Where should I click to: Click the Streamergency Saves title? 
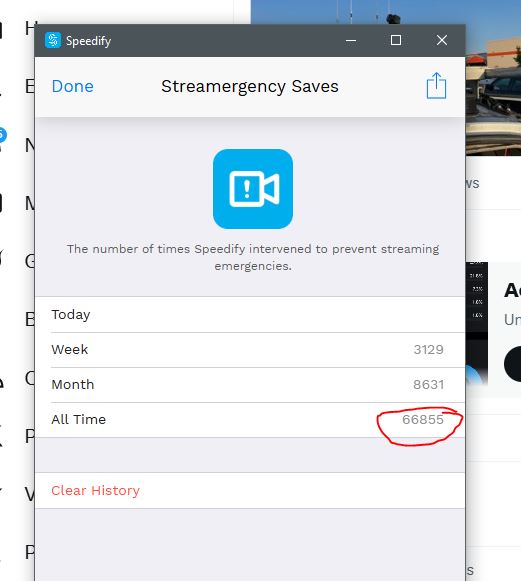point(250,86)
